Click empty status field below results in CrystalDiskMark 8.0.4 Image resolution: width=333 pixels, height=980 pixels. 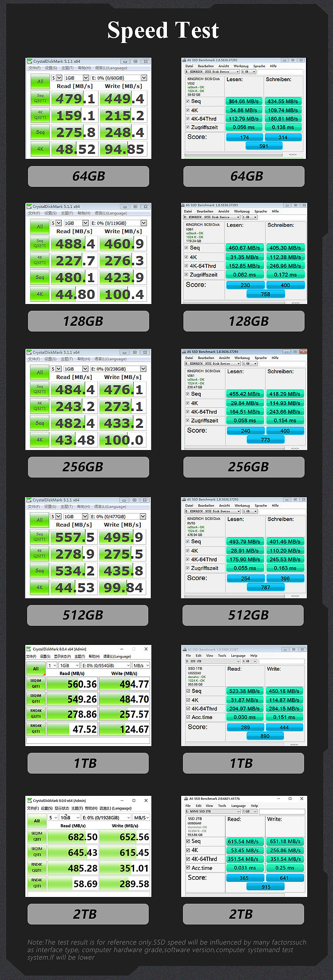click(x=88, y=740)
